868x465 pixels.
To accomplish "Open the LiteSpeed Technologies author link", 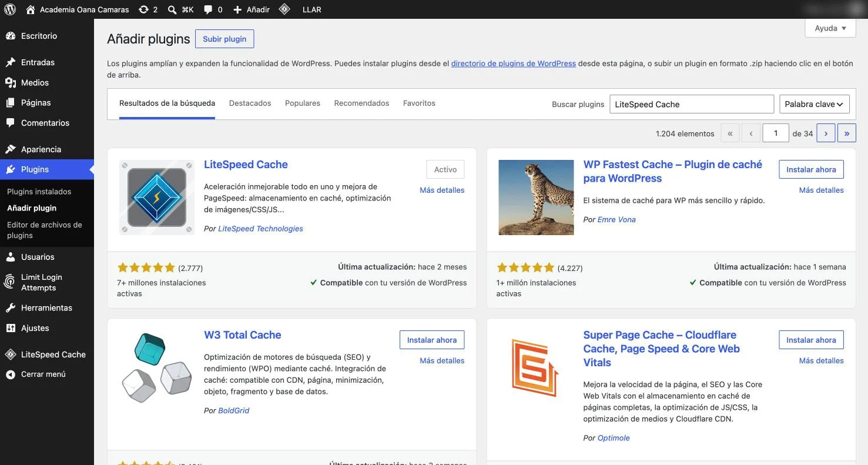I will [x=260, y=229].
